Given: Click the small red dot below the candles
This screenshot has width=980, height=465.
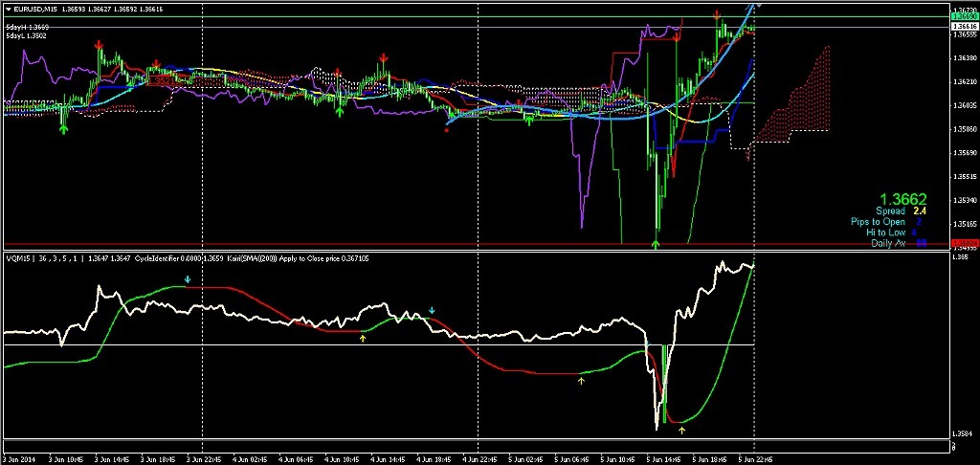Looking at the screenshot, I should tap(447, 131).
